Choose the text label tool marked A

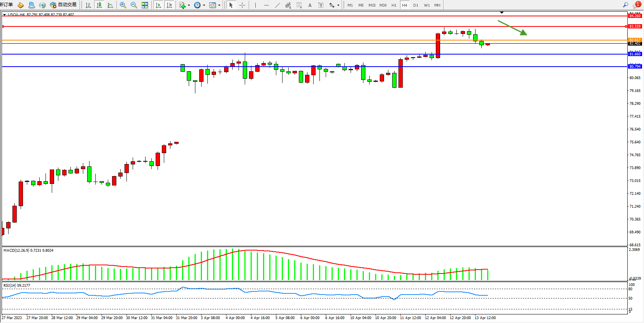(x=310, y=5)
